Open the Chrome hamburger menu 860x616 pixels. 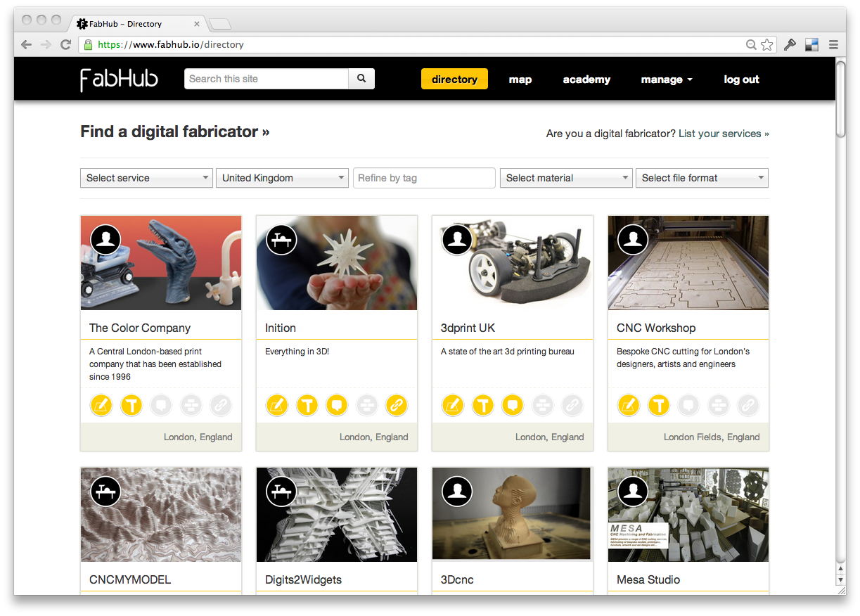pos(833,44)
